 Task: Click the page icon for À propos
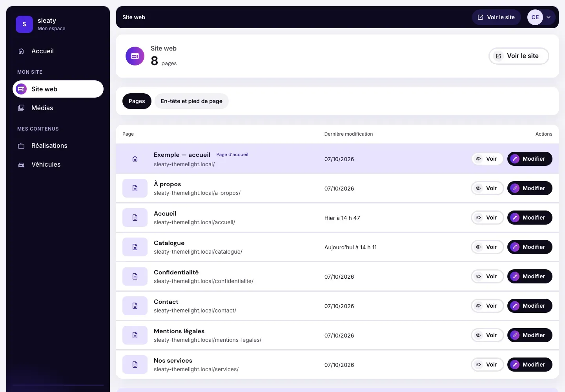point(135,188)
